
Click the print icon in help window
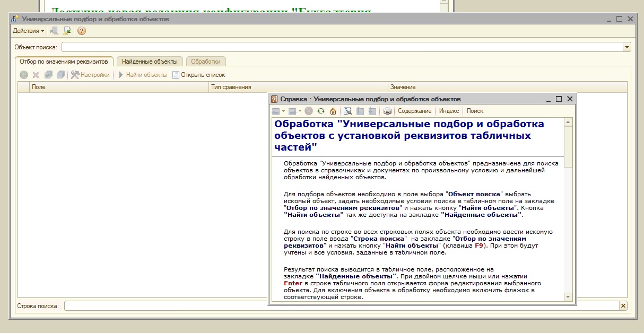point(387,111)
